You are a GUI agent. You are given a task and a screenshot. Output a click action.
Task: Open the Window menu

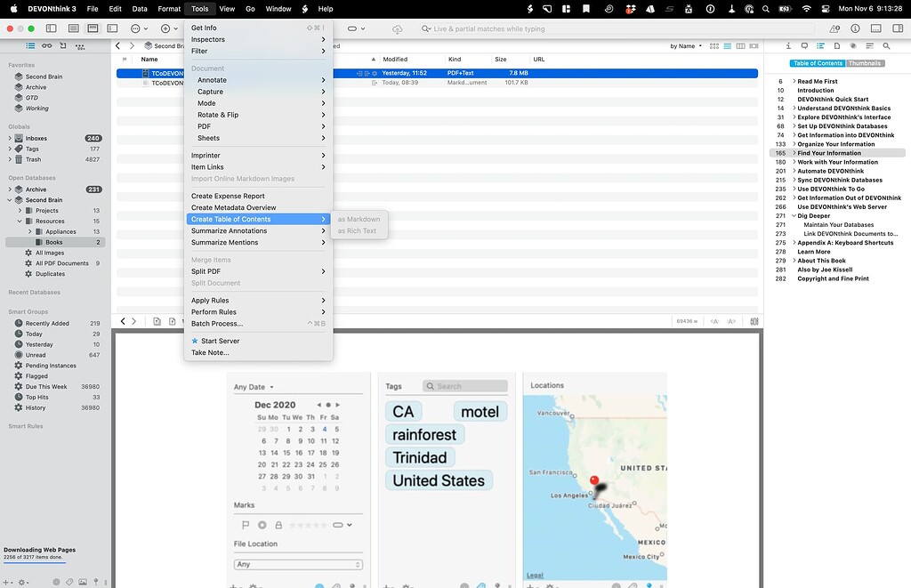279,9
